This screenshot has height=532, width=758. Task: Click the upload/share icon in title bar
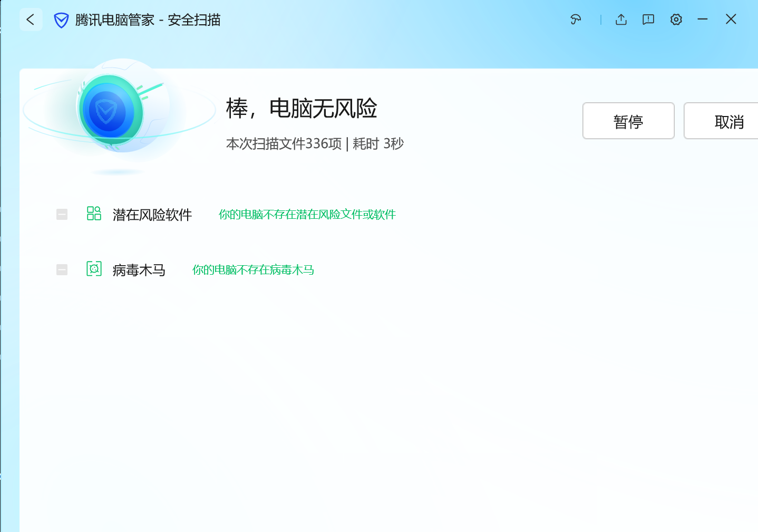pyautogui.click(x=621, y=20)
